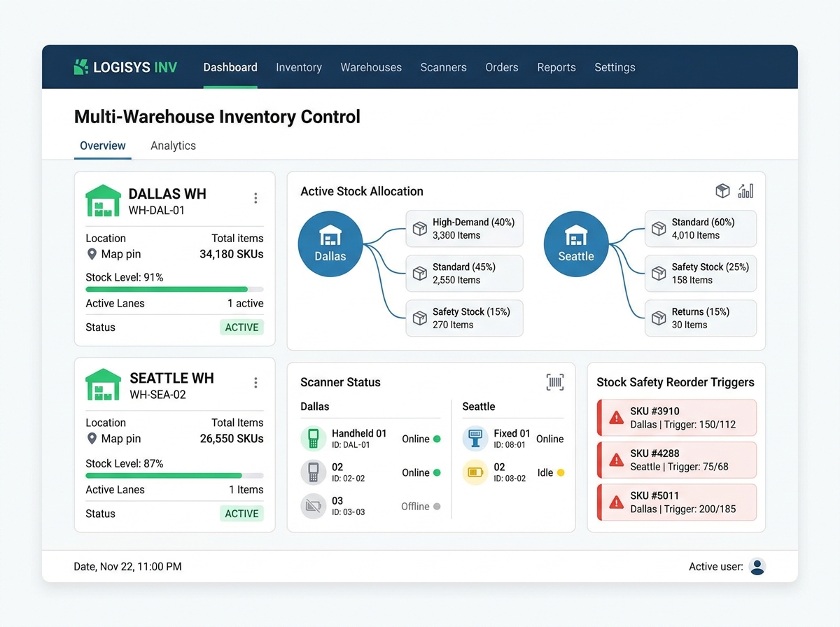840x627 pixels.
Task: Open the active user avatar
Action: coord(757,567)
